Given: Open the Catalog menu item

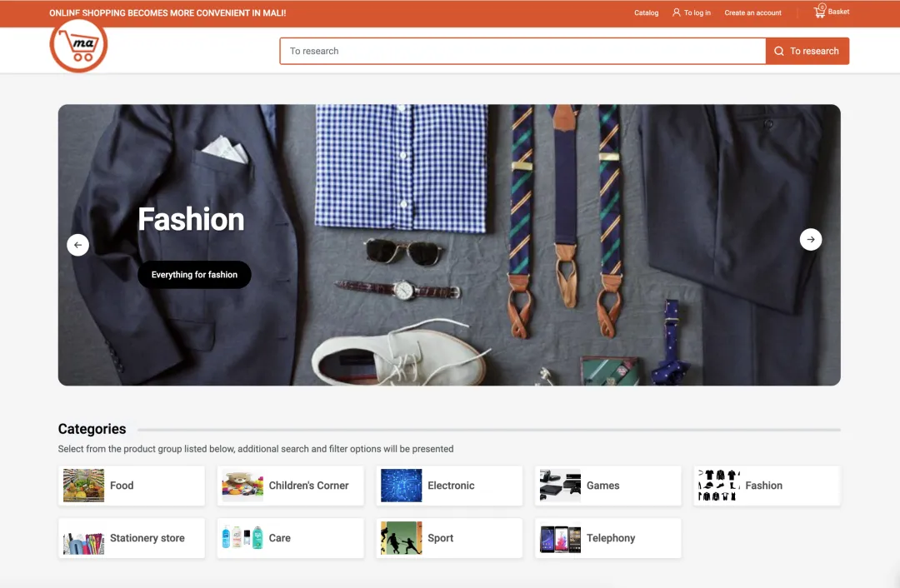Looking at the screenshot, I should [x=646, y=12].
